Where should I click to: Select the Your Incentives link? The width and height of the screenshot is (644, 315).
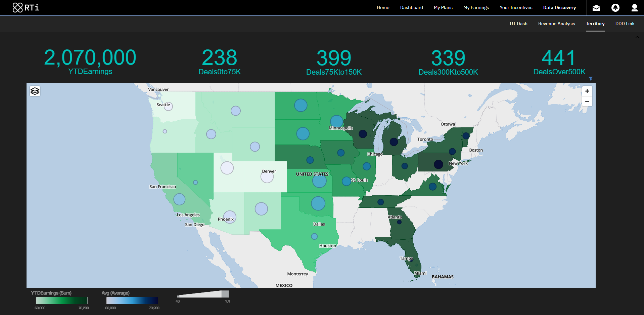point(516,7)
